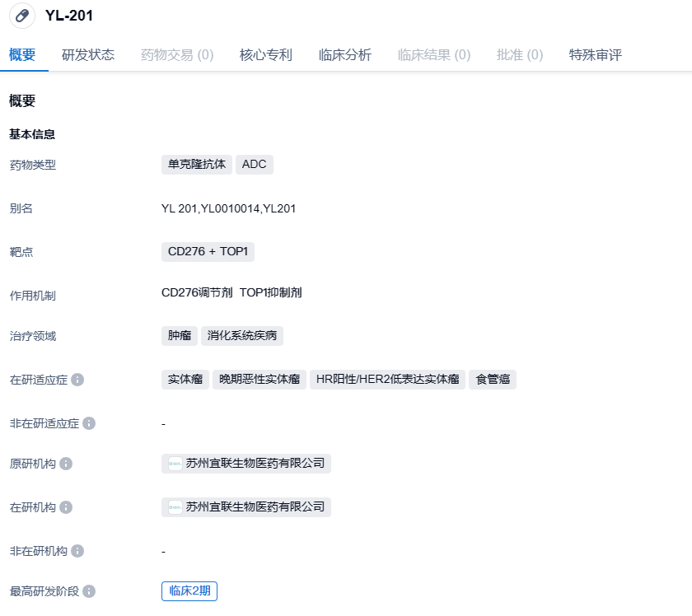This screenshot has width=692, height=616.
Task: Click the pill drug icon beside YL-201
Action: (x=23, y=16)
